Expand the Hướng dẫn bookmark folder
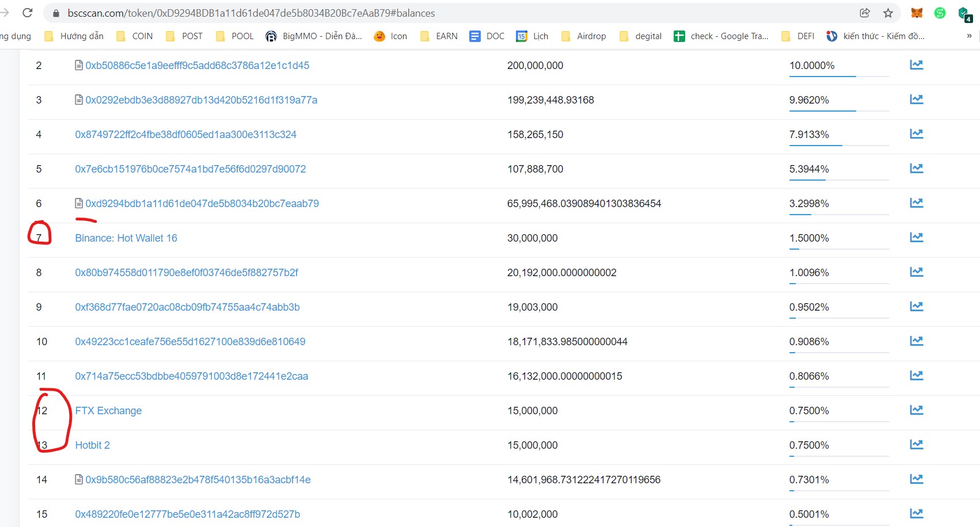The height and width of the screenshot is (527, 980). pyautogui.click(x=74, y=36)
